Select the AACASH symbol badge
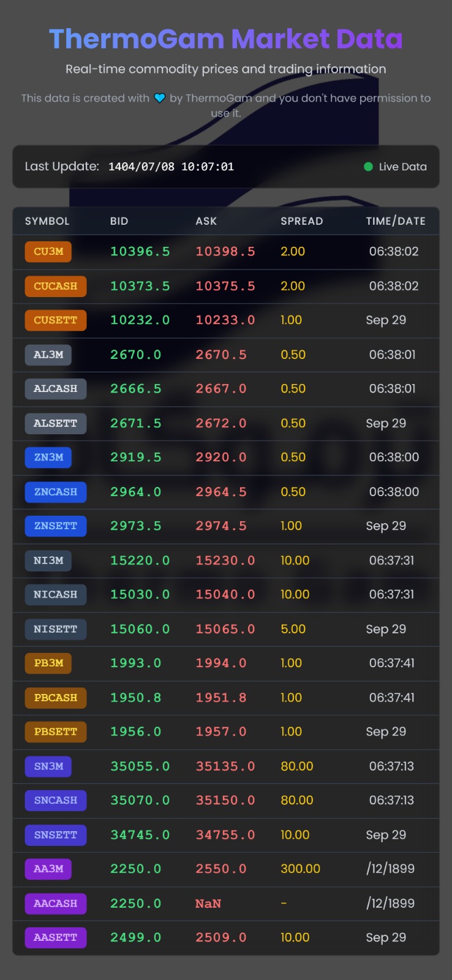Screen dimensions: 452x980 (56, 903)
